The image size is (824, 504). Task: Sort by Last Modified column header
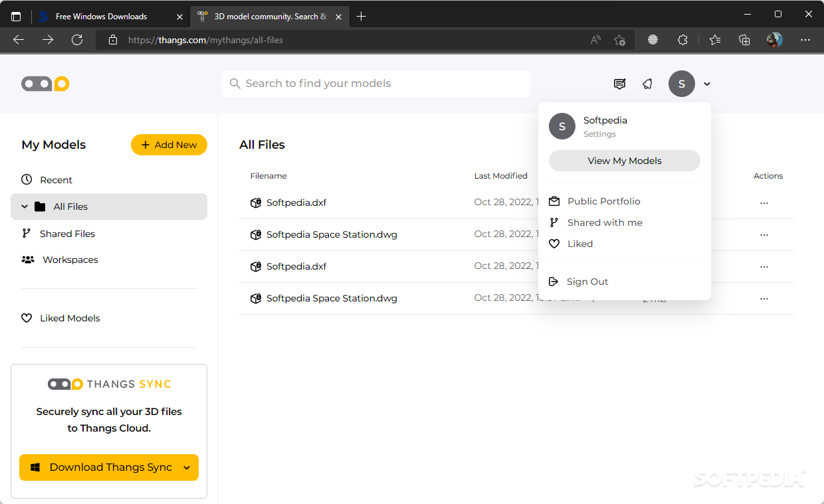pos(500,176)
